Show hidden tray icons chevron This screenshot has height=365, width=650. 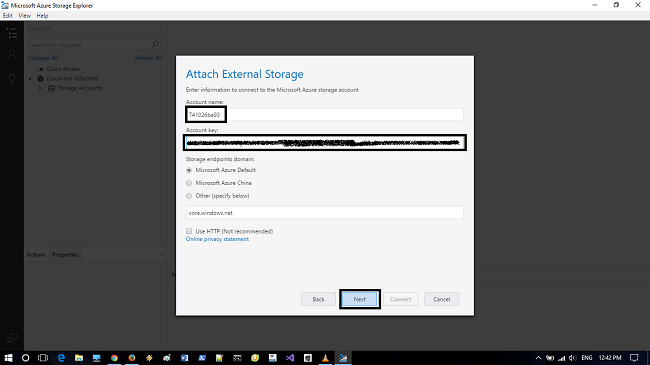coord(538,358)
